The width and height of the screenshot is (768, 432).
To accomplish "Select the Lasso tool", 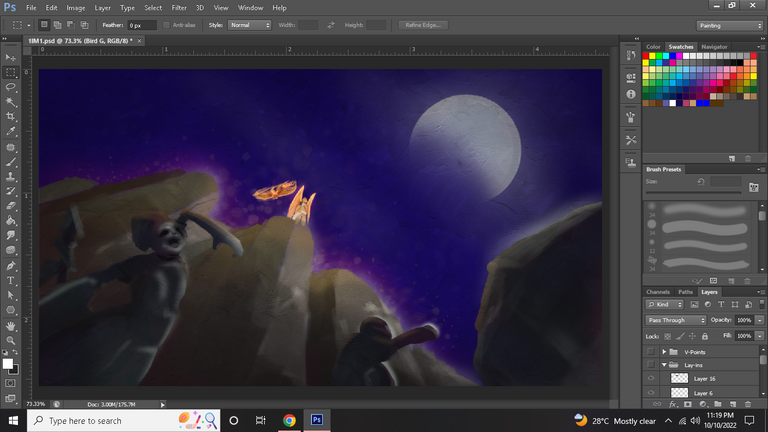I will pyautogui.click(x=10, y=87).
